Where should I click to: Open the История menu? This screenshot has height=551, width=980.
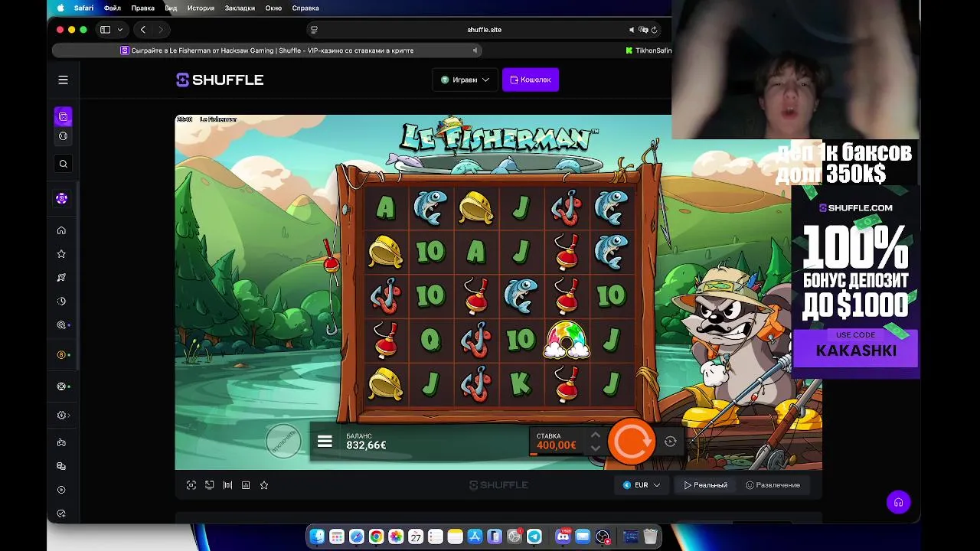pos(201,8)
